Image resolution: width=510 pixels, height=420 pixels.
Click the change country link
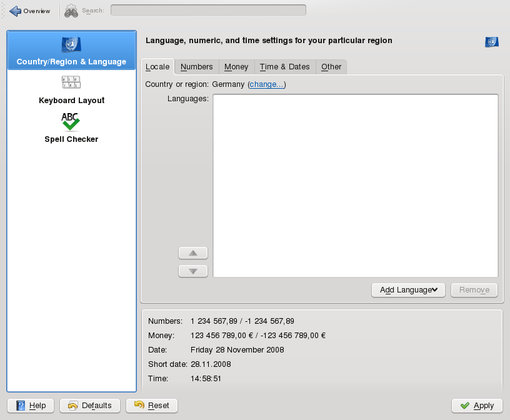(267, 84)
